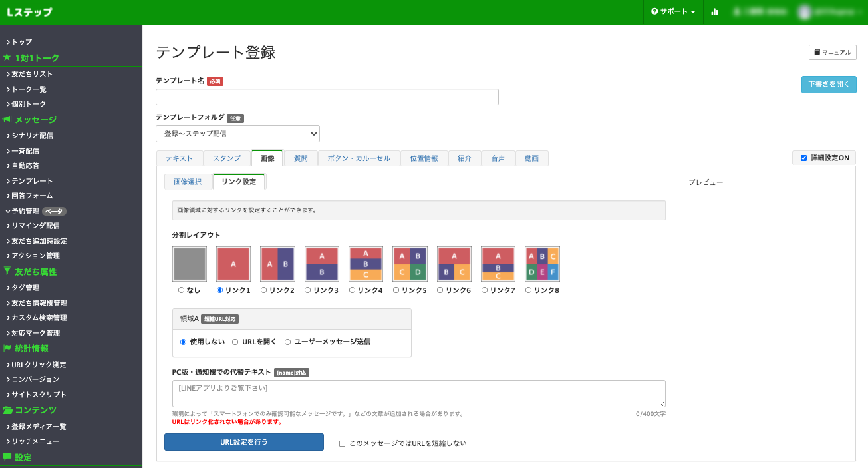The height and width of the screenshot is (468, 868).
Task: Select the four-quadrant ABCD layout image
Action: tap(410, 264)
